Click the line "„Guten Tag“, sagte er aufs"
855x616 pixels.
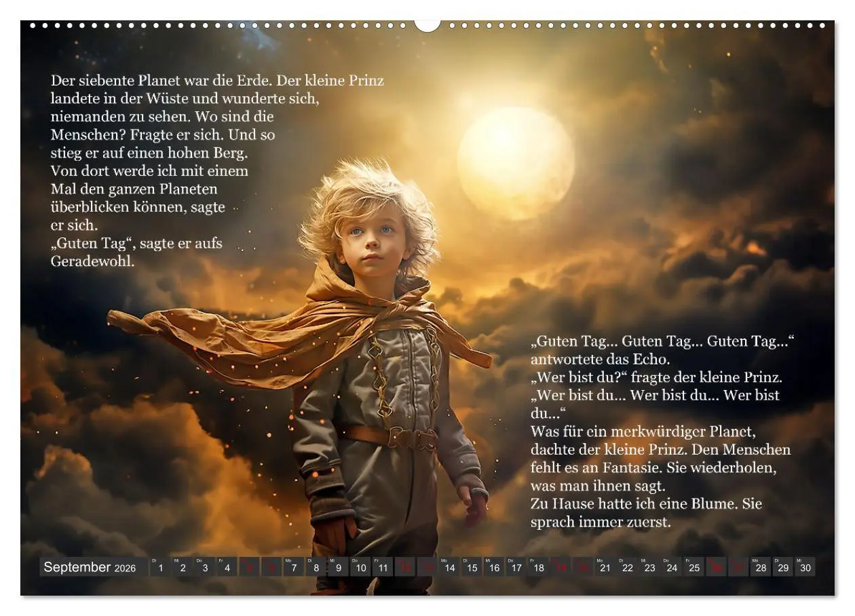pos(136,243)
